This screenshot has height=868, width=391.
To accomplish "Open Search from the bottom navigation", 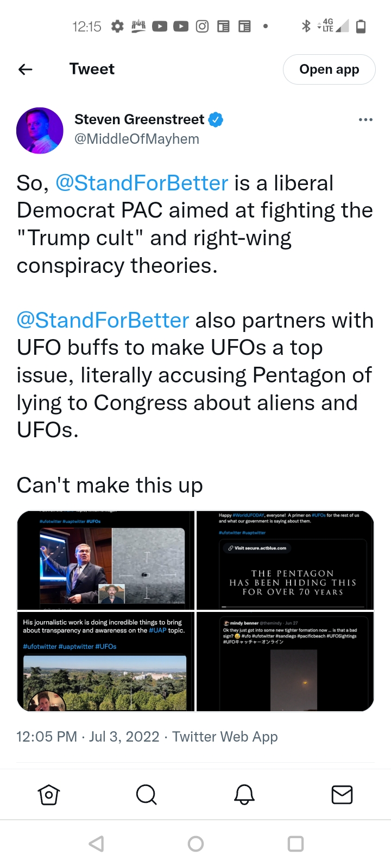I will [146, 795].
